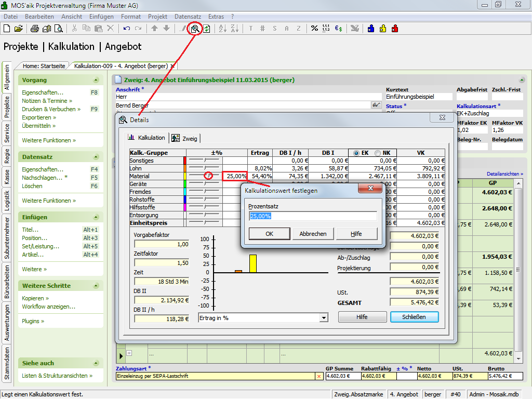This screenshot has width=532, height=399.
Task: Click the printer icon in toolbar
Action: 36,29
